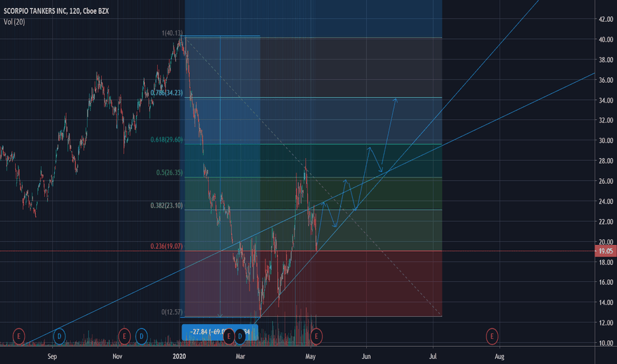The height and width of the screenshot is (364, 617).
Task: Click the Fibonacci level label 1(40.13)
Action: click(172, 33)
